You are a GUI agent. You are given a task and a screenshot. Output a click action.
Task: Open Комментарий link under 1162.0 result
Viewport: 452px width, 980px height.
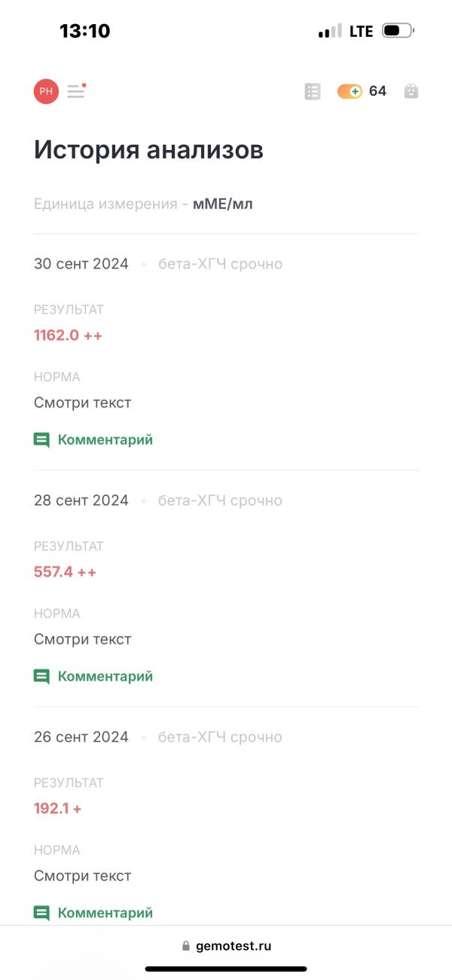click(105, 439)
